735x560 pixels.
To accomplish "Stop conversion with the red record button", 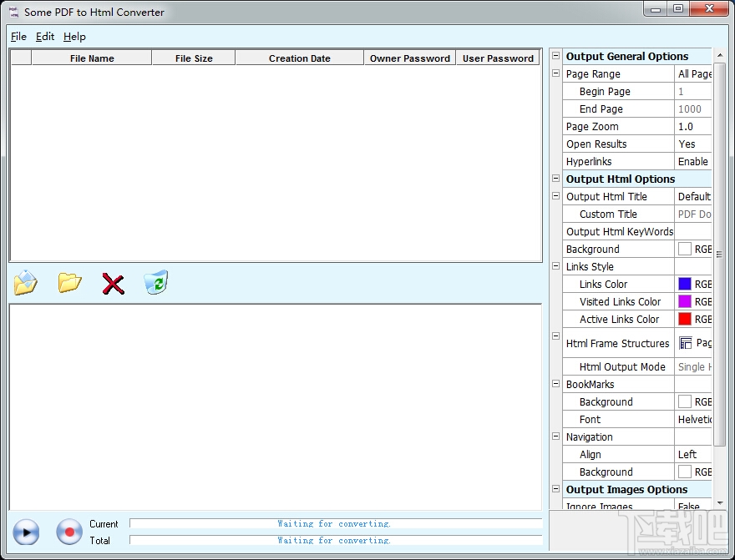I will tap(69, 532).
